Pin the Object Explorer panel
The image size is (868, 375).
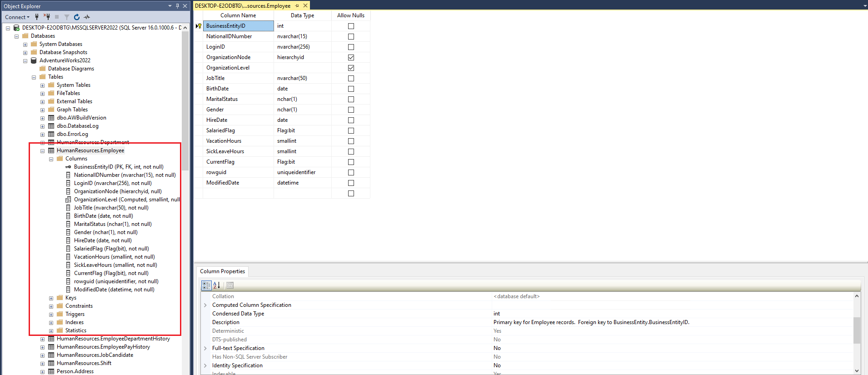[177, 6]
